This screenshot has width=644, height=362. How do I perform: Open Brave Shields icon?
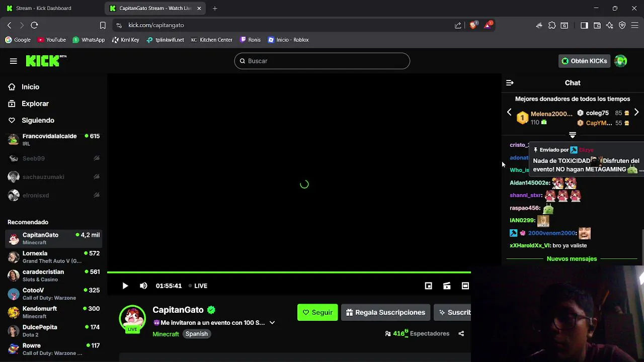click(473, 25)
